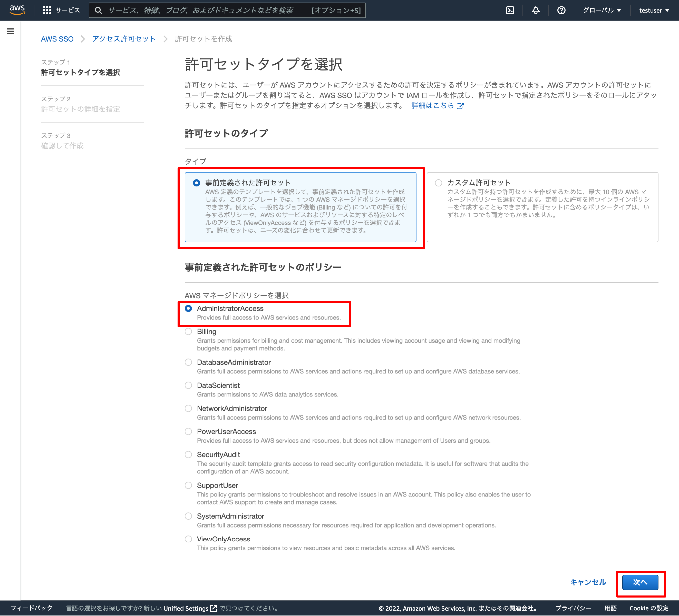
Task: Click step 確認して作成 in wizard
Action: (x=62, y=146)
